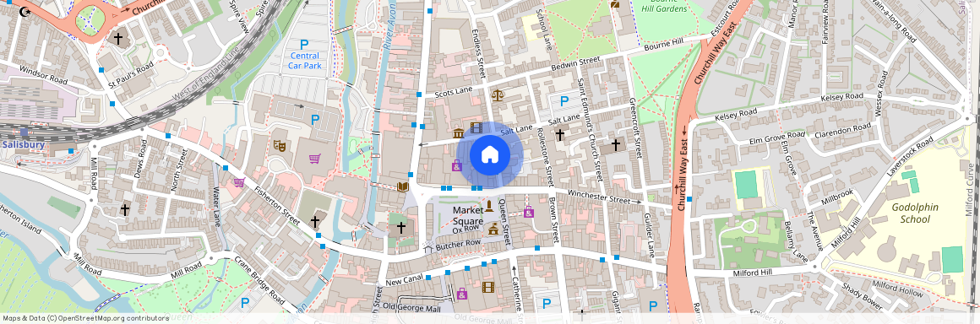The image size is (980, 324).
Task: Open the library book icon near River Avon
Action: coord(403,186)
